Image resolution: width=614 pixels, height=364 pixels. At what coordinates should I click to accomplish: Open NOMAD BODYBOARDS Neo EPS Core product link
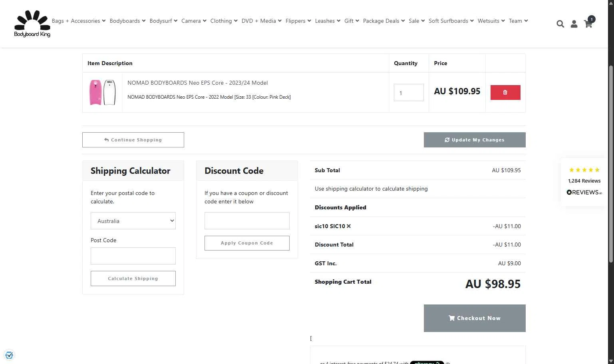tap(197, 83)
